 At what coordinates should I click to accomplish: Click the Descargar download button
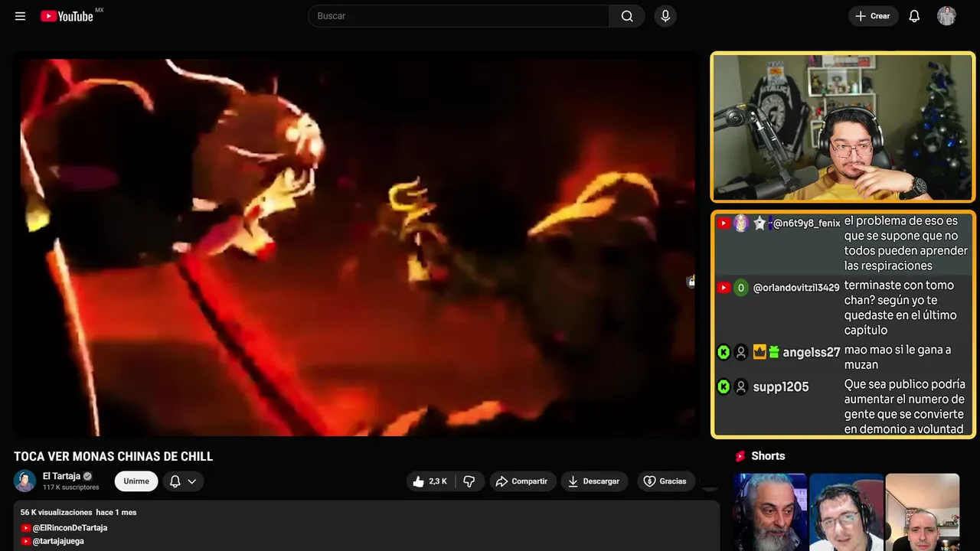click(594, 481)
